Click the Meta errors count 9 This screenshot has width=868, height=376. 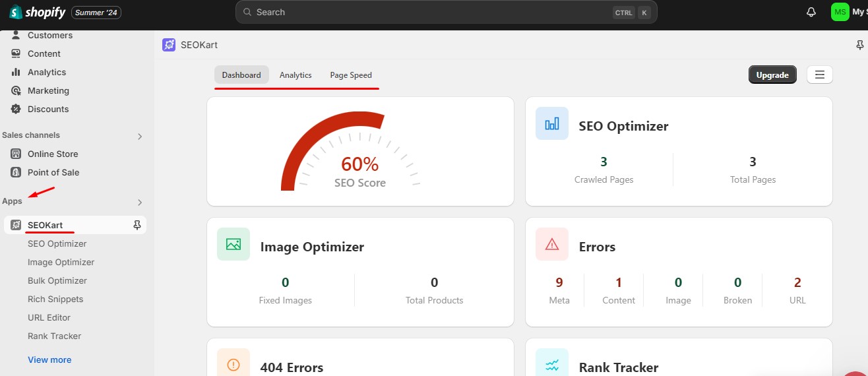[x=559, y=282]
